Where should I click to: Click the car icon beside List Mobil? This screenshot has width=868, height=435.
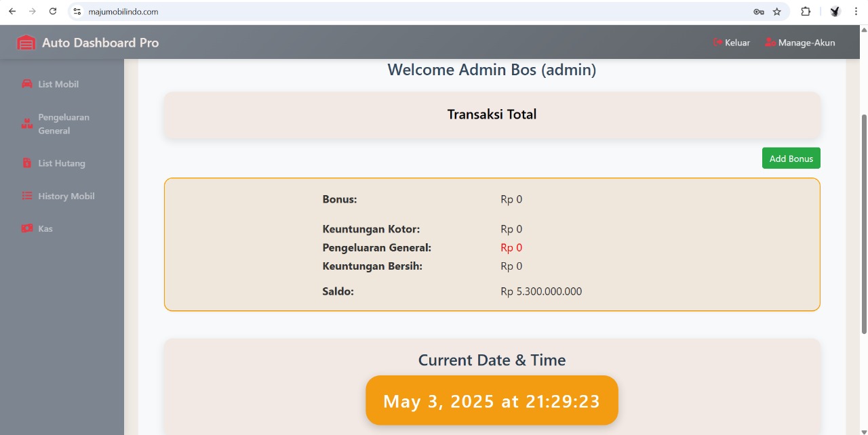[27, 84]
